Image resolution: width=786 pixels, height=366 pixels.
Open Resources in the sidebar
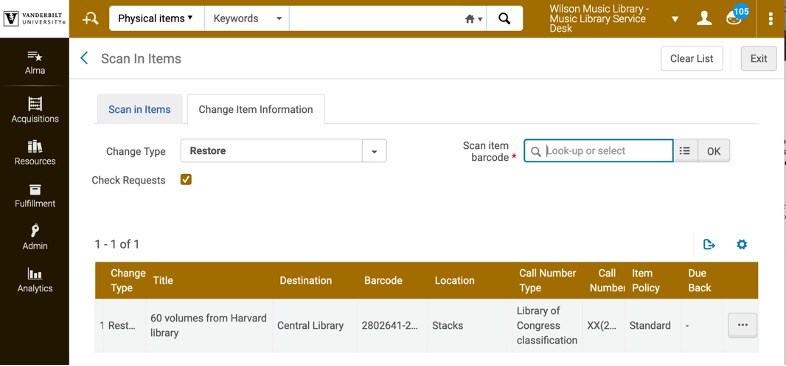[x=35, y=153]
